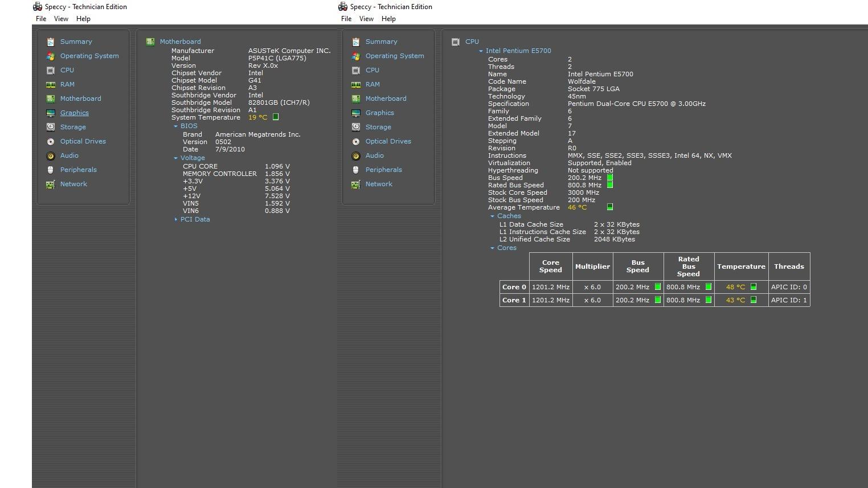Click the Intel Pentium E5700 heading link
The width and height of the screenshot is (868, 488).
518,51
